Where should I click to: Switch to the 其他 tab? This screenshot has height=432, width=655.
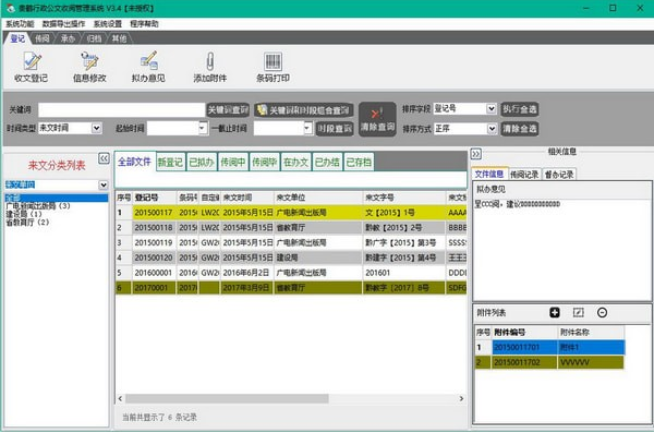[x=119, y=39]
